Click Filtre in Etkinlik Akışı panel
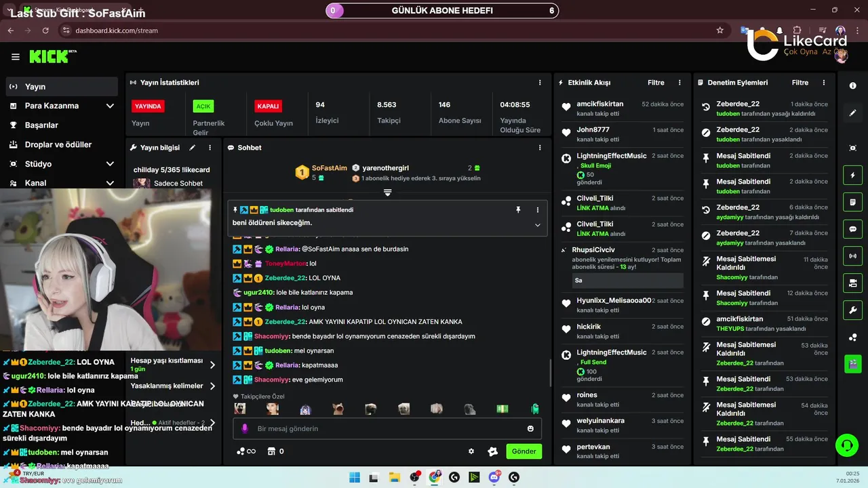Image resolution: width=868 pixels, height=488 pixels. (x=656, y=83)
